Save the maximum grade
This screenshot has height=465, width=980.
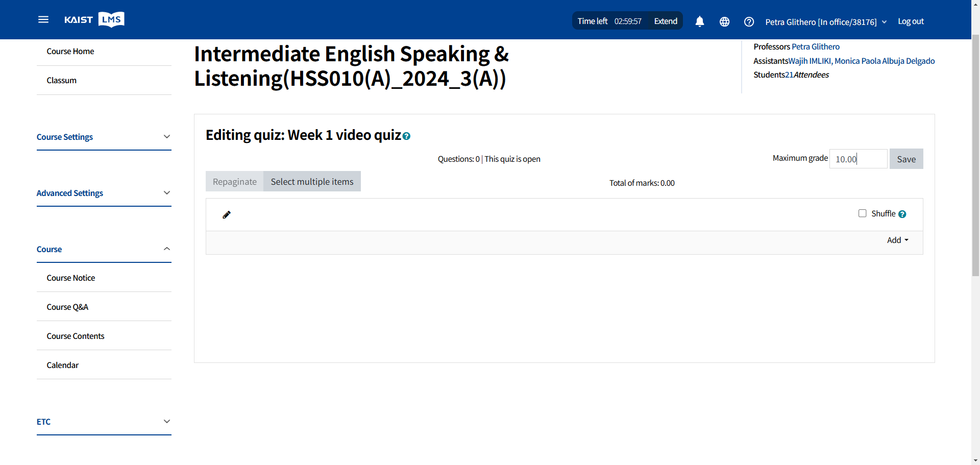906,159
